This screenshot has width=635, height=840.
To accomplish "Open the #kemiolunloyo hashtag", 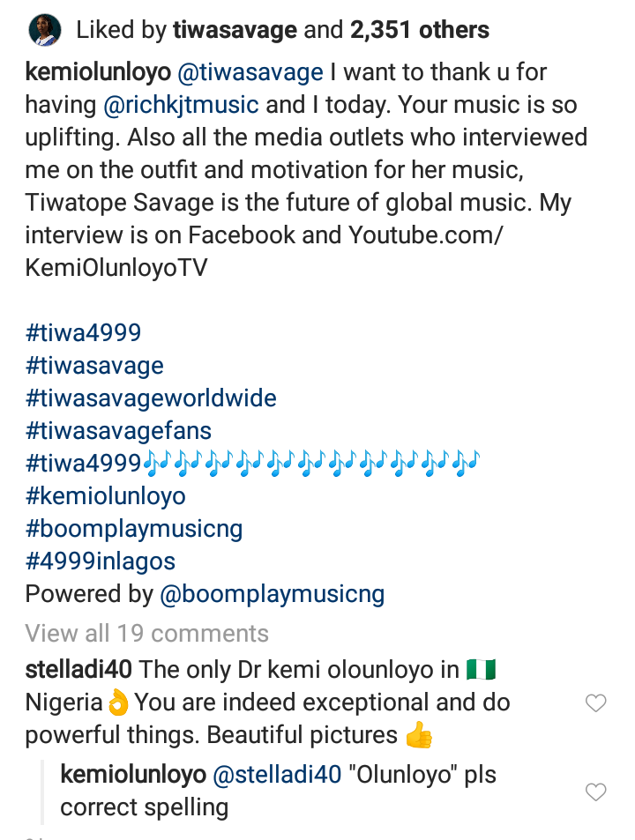I will pyautogui.click(x=106, y=496).
